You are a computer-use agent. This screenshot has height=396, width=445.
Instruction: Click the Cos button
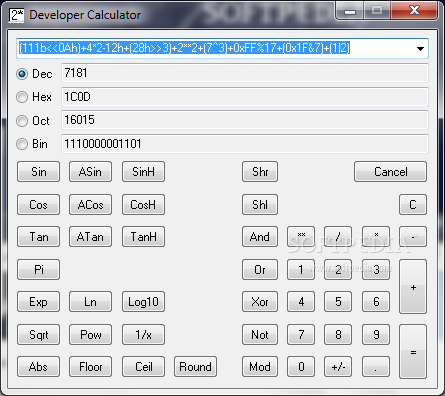point(39,205)
